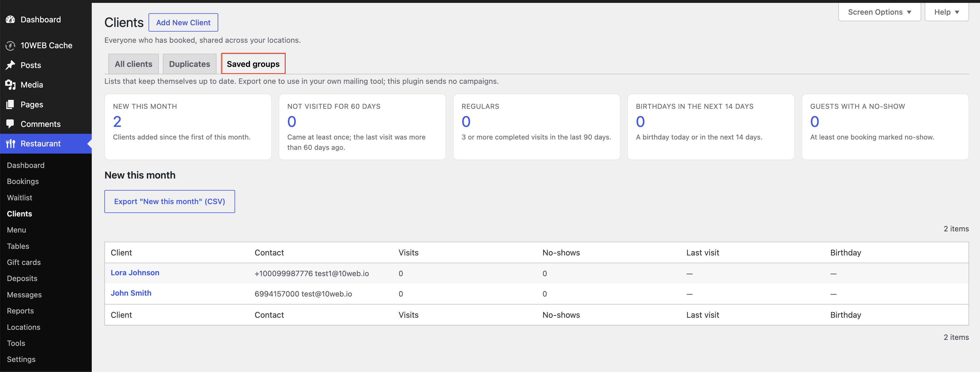Click the Dashboard gauge icon in sidebar

[x=10, y=20]
